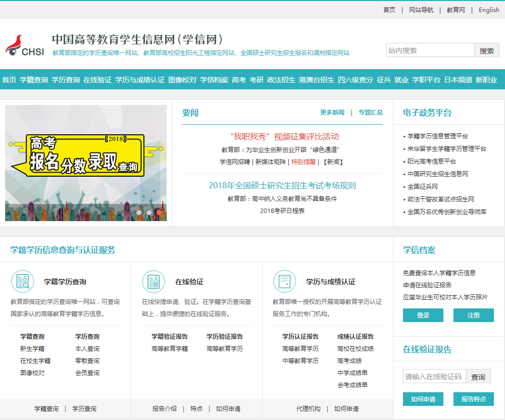
Task: Open 新职业 in the navigation bar
Action: point(486,80)
